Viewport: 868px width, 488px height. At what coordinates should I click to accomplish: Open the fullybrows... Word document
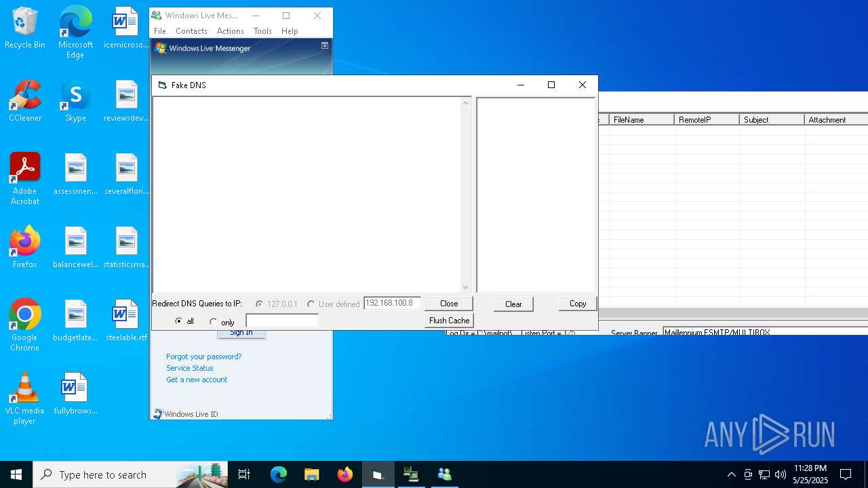tap(75, 394)
